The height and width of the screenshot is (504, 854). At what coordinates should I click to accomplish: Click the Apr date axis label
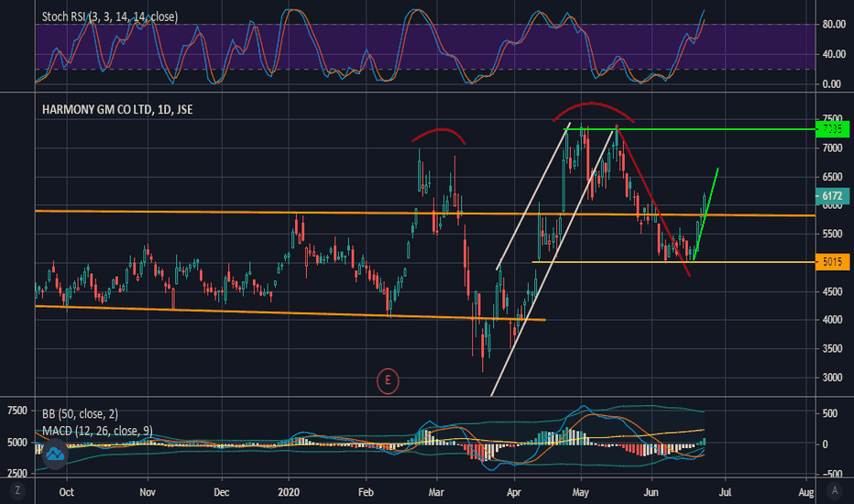514,493
